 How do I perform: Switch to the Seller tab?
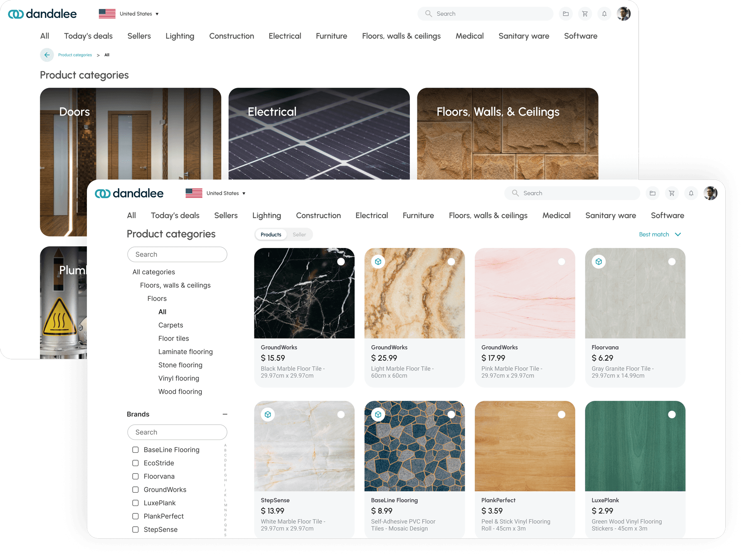coord(299,234)
